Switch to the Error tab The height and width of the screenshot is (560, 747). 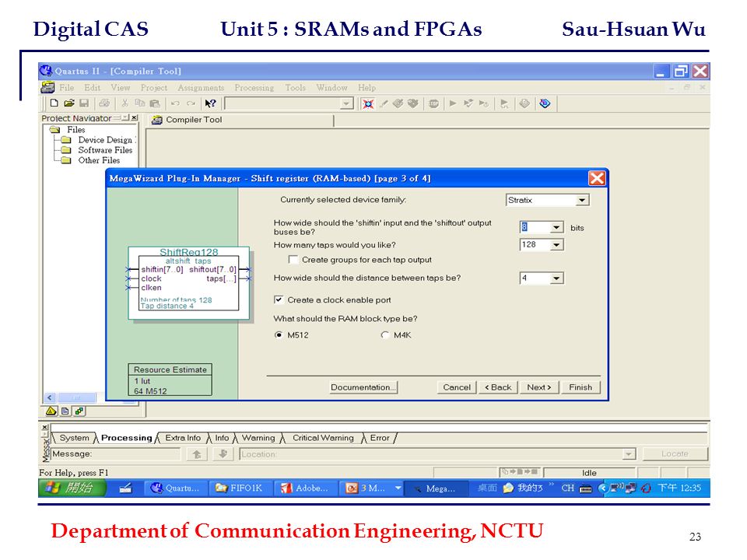point(380,438)
